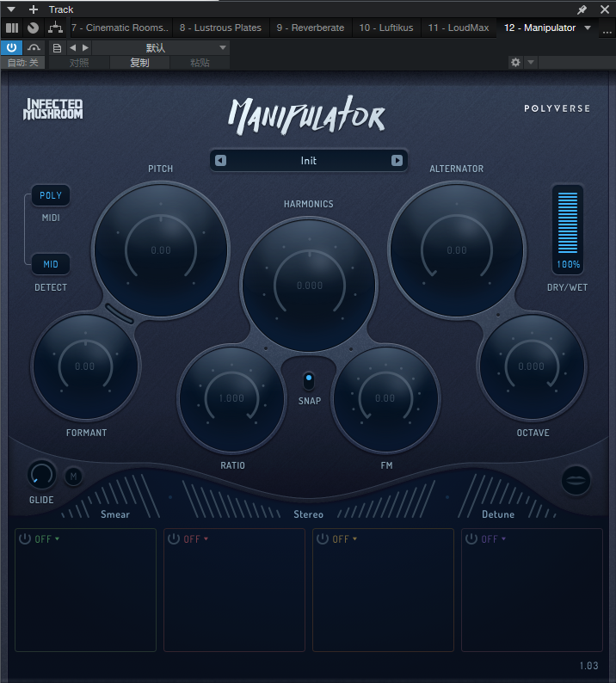This screenshot has width=616, height=683.
Task: Open the purple OFF modulator type dropdown
Action: (x=494, y=539)
